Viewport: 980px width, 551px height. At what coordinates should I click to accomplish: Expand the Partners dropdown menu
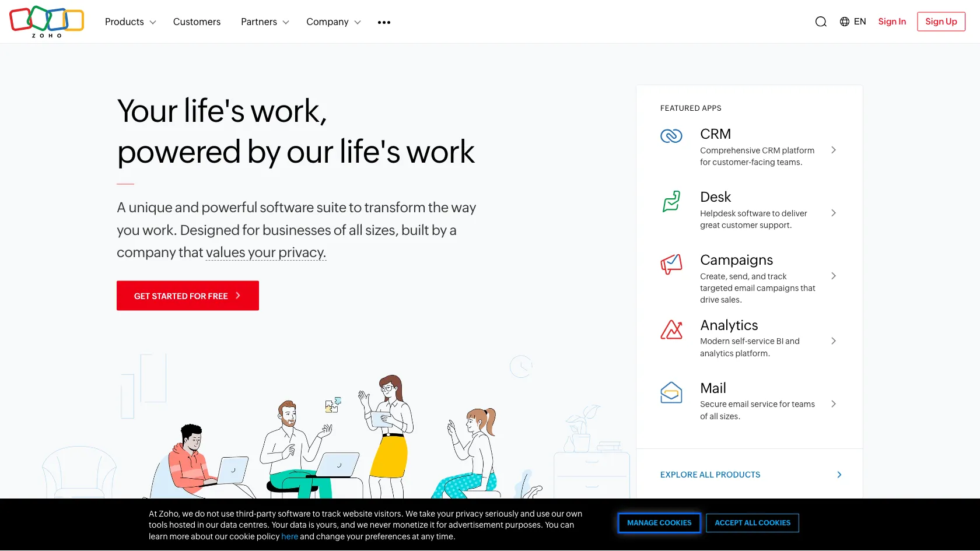click(x=265, y=22)
